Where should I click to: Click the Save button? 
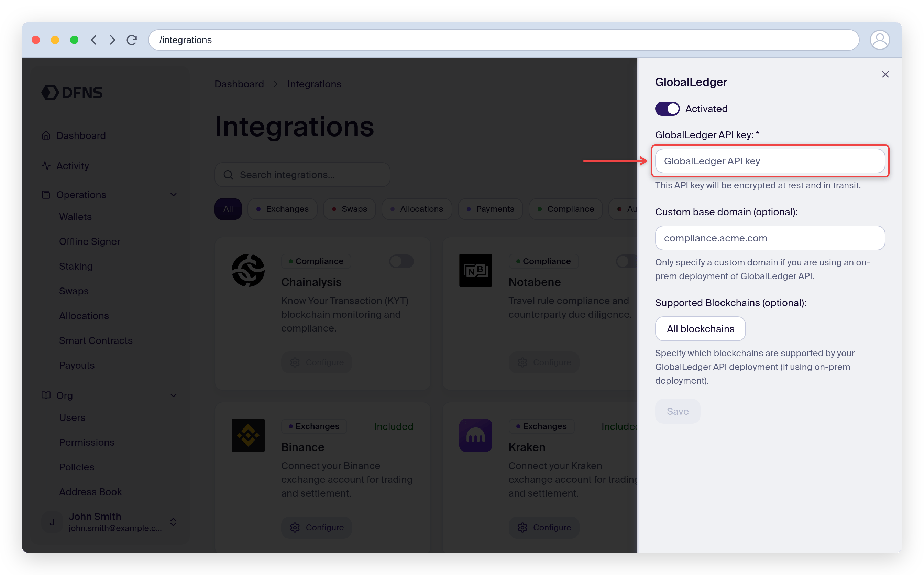[677, 411]
